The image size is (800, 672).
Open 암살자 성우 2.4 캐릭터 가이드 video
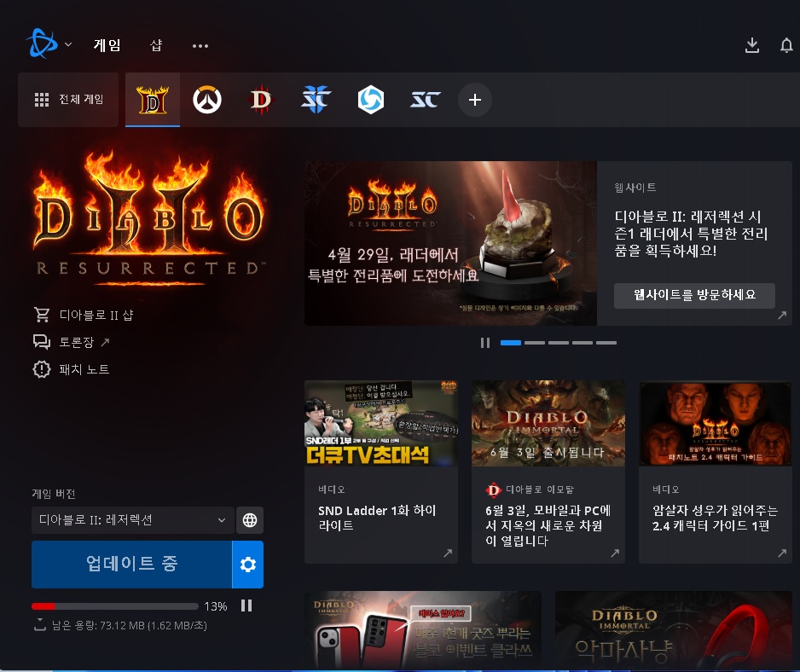tap(716, 472)
